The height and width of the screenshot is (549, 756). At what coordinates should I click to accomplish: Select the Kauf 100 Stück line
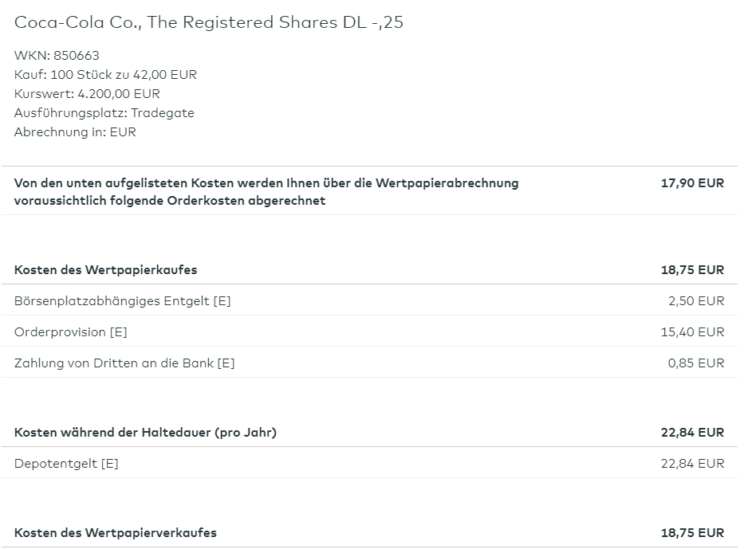[105, 75]
